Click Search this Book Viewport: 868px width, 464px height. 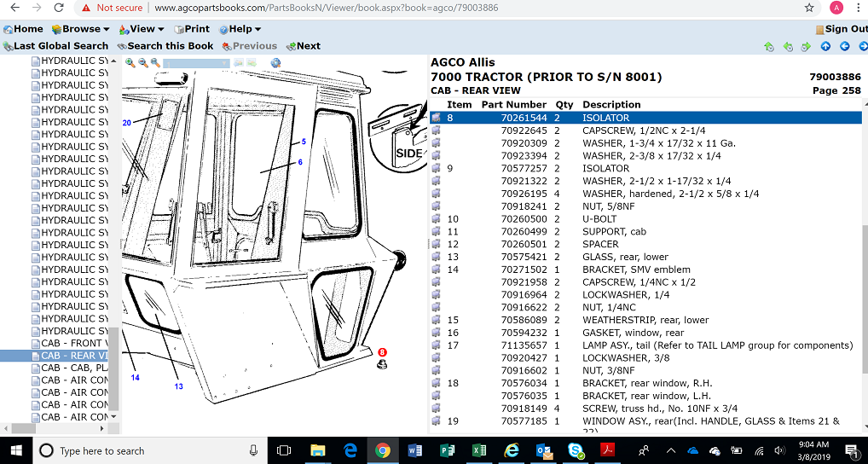click(x=165, y=46)
